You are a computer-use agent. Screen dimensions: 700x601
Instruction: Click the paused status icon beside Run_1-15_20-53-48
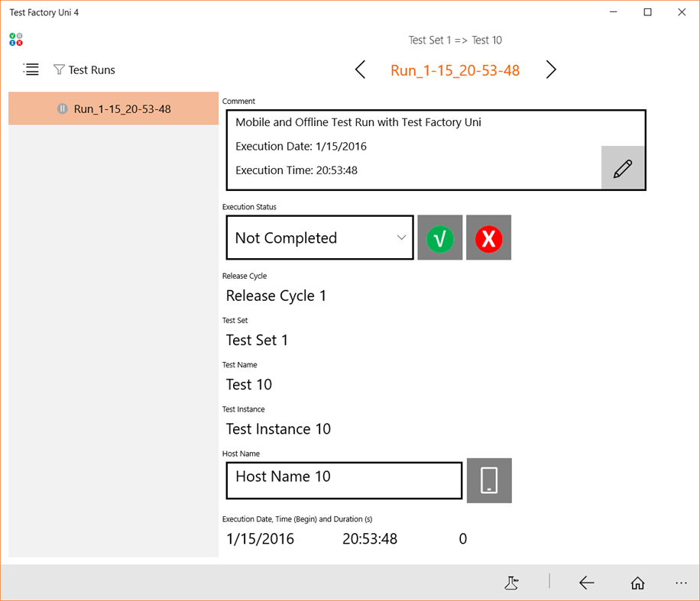pos(63,108)
